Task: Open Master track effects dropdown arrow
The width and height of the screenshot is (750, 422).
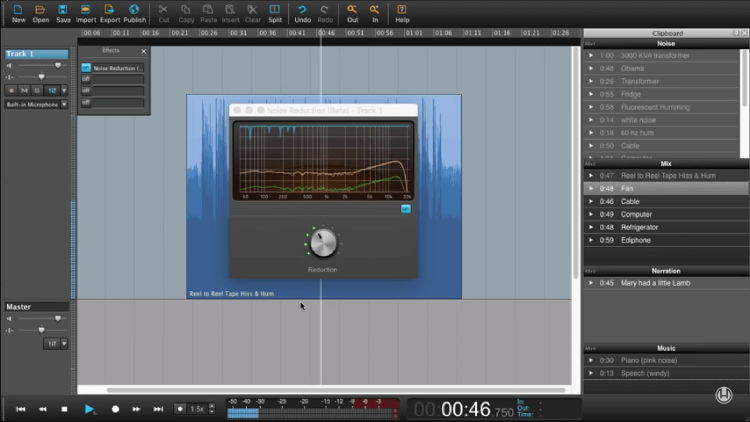Action: click(64, 344)
